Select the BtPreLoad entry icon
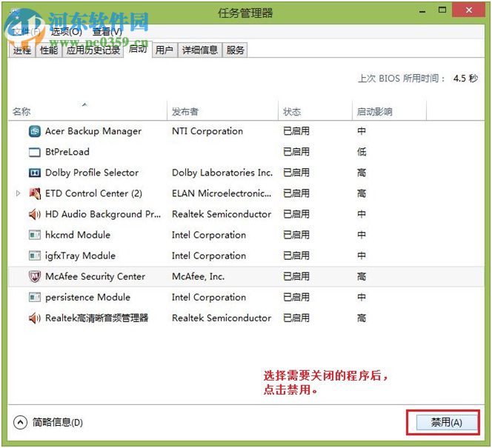The height and width of the screenshot is (448, 492). pyautogui.click(x=34, y=153)
